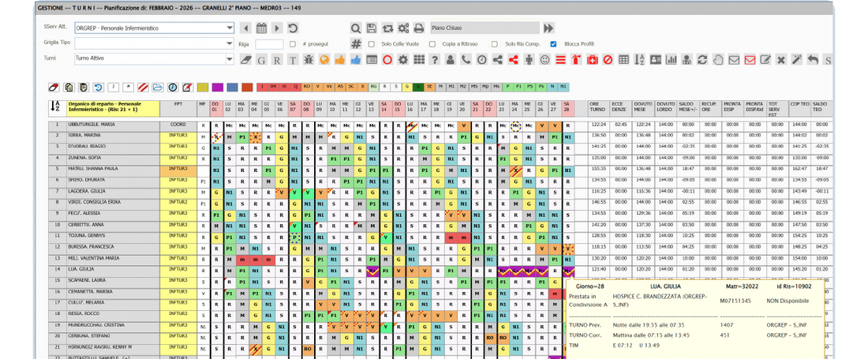This screenshot has width=868, height=359.
Task: Enable the Solo Ris Comp. checkbox
Action: 496,43
